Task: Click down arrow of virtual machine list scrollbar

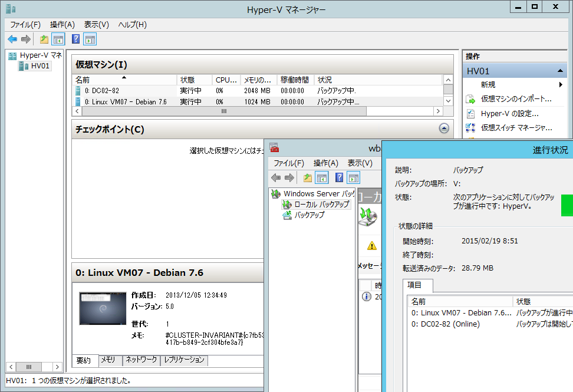Action: 448,101
